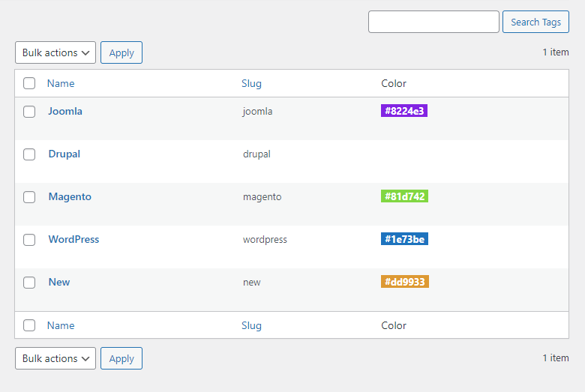Open the WordPress tag link
This screenshot has width=585, height=392.
tap(73, 239)
